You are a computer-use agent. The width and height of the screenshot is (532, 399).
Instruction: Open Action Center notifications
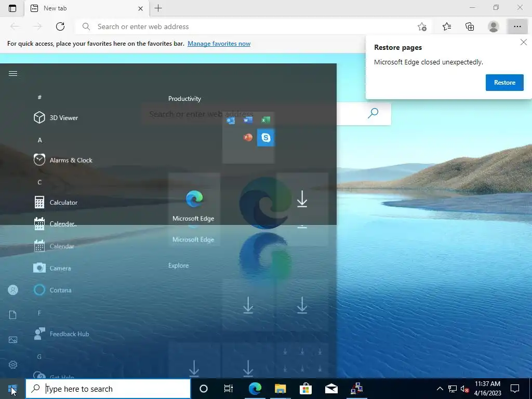(515, 389)
